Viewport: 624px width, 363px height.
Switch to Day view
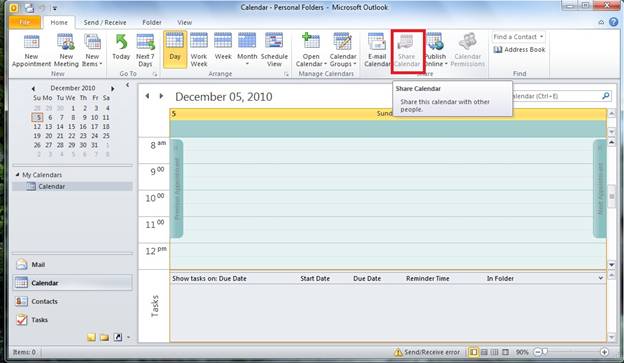(175, 49)
